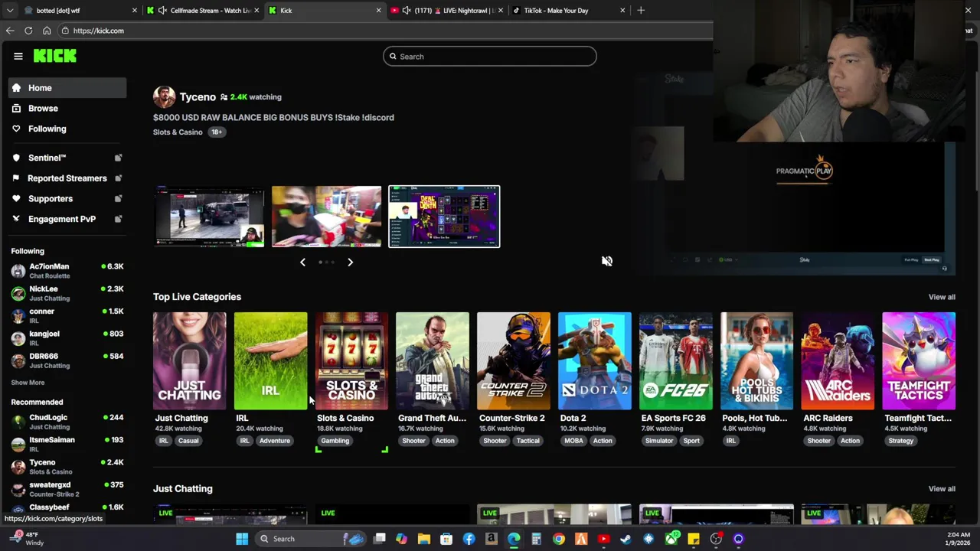Image resolution: width=980 pixels, height=551 pixels.
Task: Open conner in Following list
Action: click(x=67, y=315)
